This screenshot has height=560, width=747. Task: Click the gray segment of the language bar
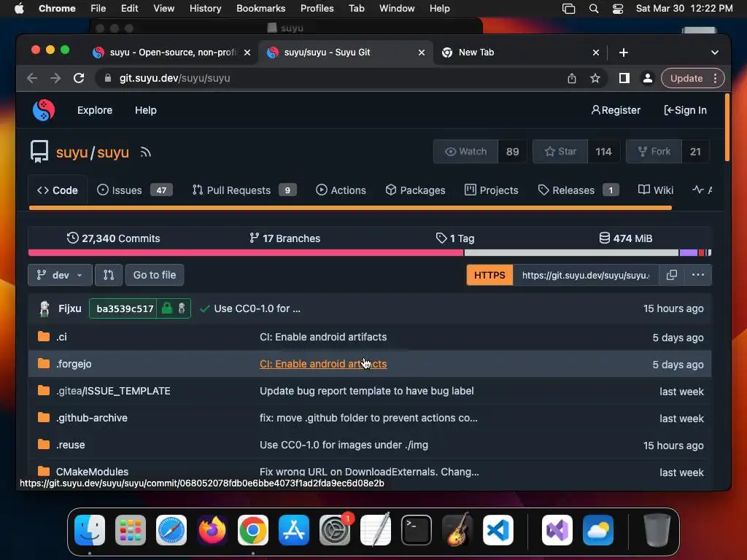point(571,252)
